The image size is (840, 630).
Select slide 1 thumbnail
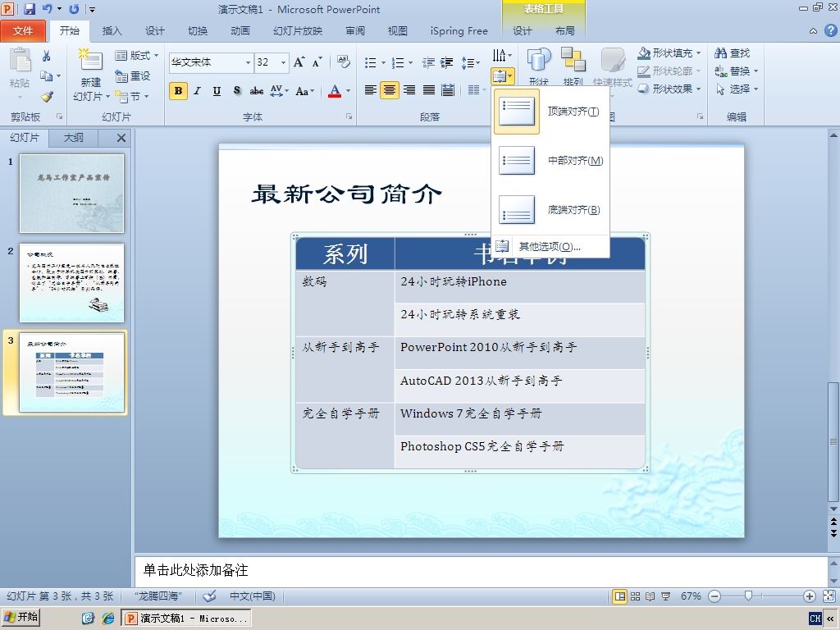72,194
